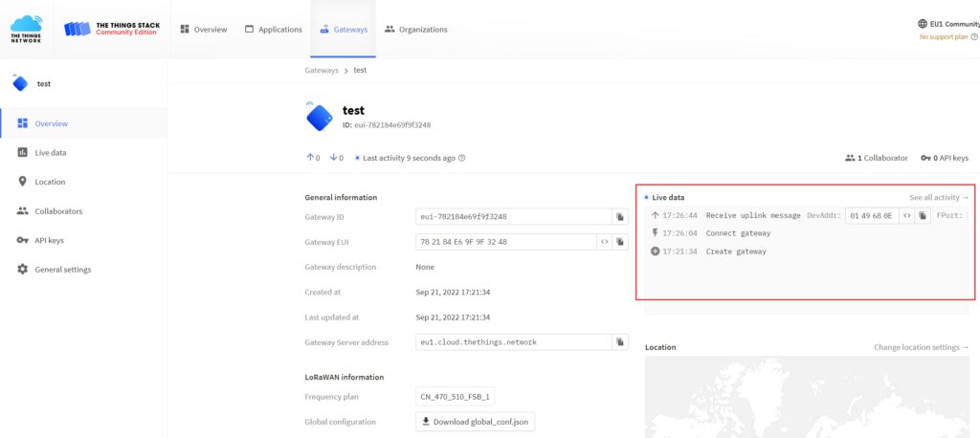980x438 pixels.
Task: Click See all activity link
Action: [938, 198]
